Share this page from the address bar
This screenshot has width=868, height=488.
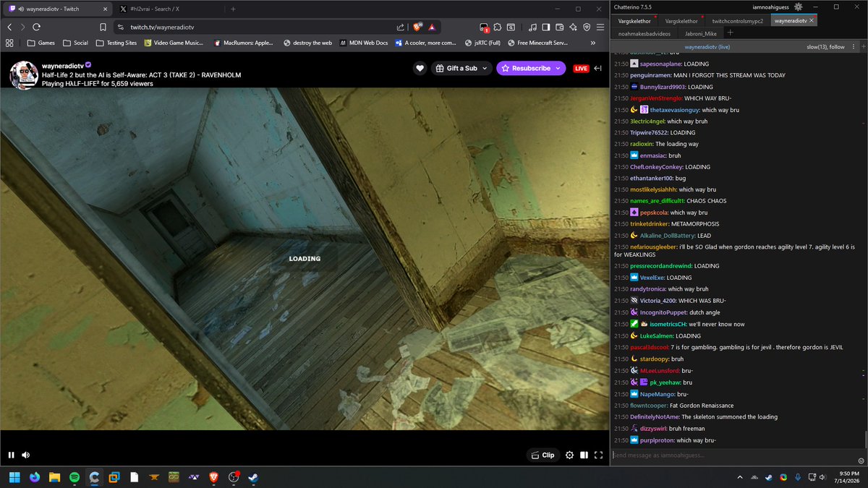400,27
